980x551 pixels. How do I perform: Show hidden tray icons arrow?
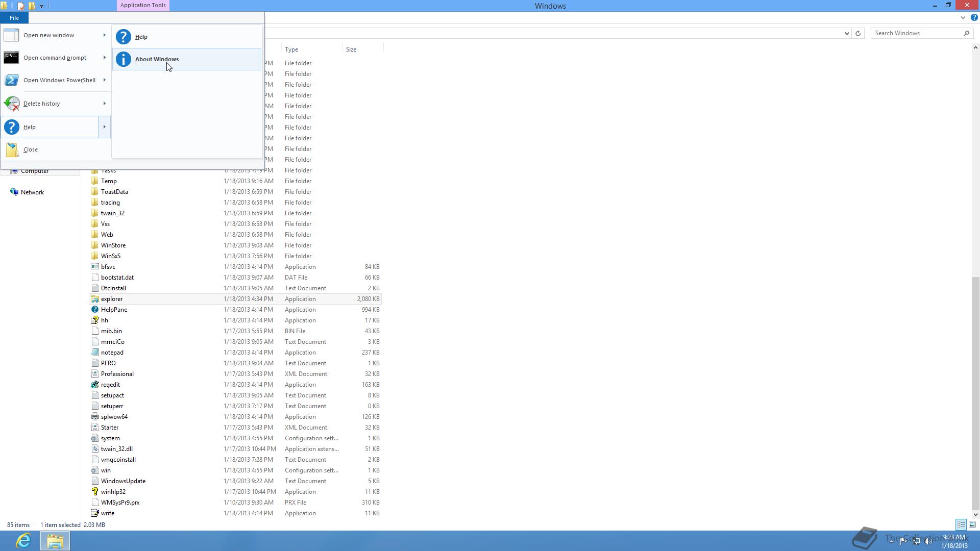click(891, 541)
